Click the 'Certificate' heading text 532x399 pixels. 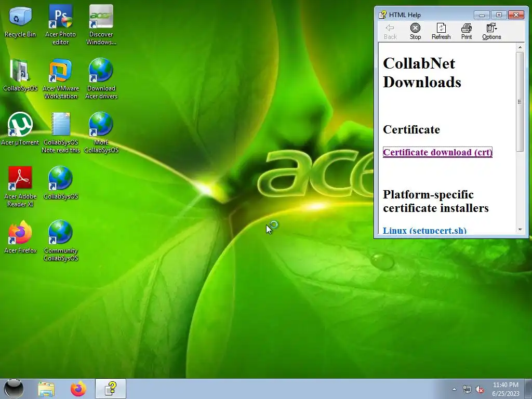pos(411,129)
